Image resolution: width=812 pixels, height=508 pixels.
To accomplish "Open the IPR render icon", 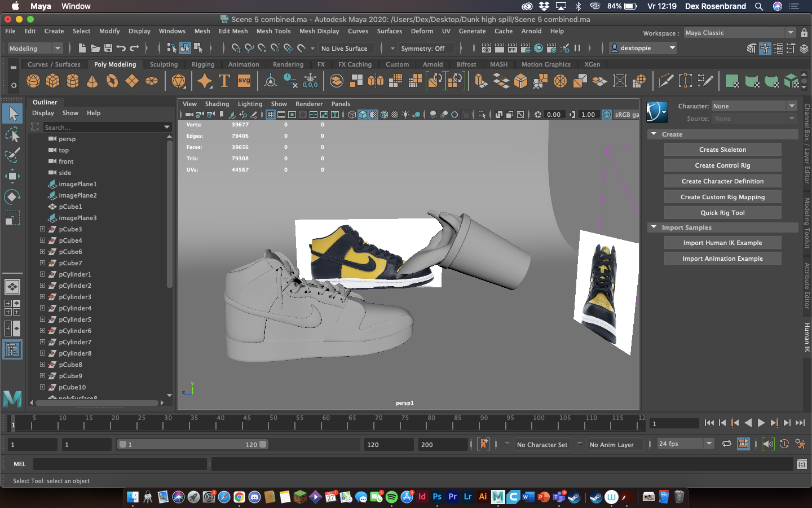I will coord(513,49).
